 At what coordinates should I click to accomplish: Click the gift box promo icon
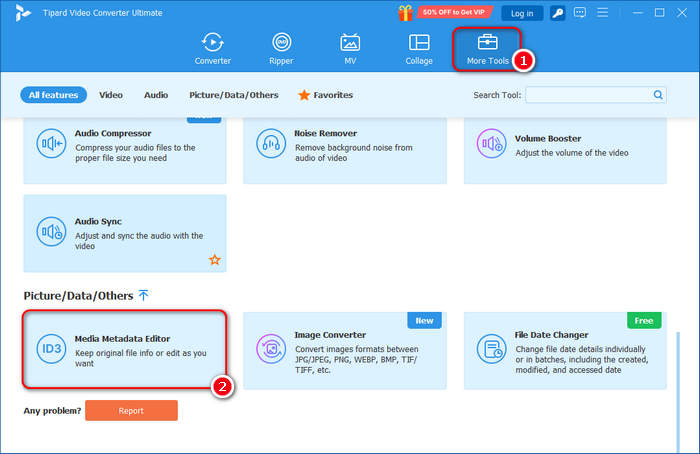point(405,12)
